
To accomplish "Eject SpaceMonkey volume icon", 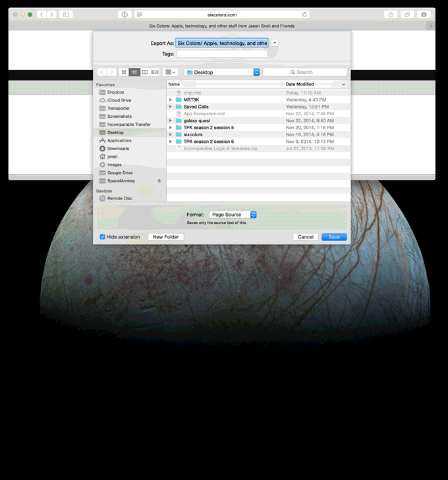I will click(x=159, y=181).
